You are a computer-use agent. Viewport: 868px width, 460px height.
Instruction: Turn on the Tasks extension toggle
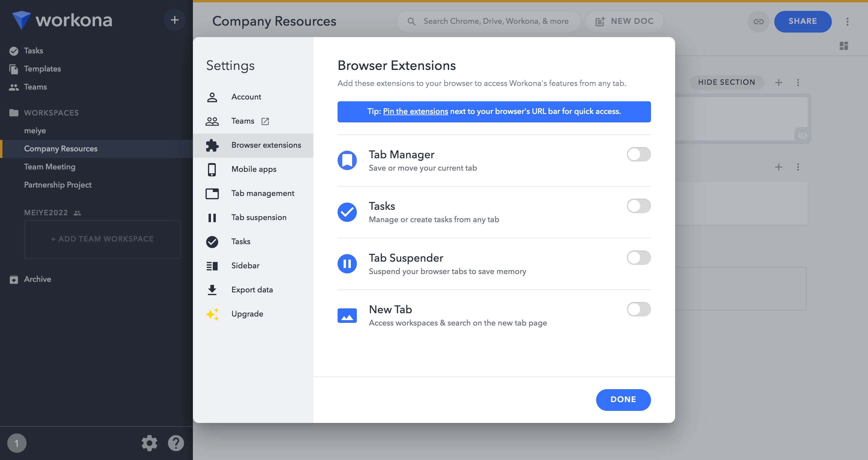pyautogui.click(x=639, y=206)
